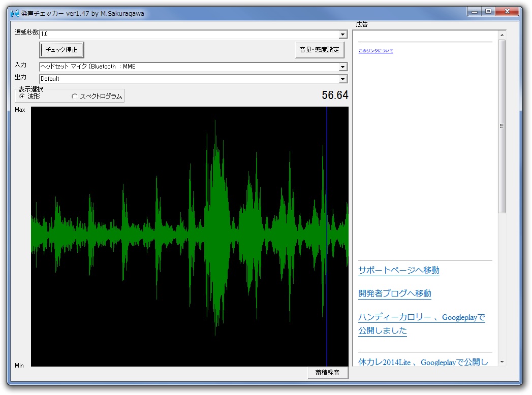Click the down arrow of the ad panel scrollbar
The height and width of the screenshot is (395, 532).
[501, 362]
